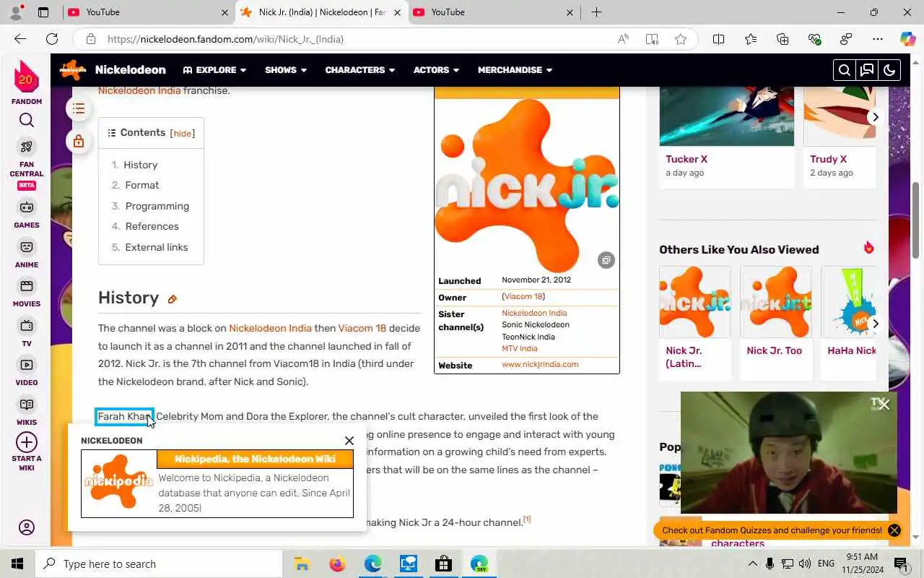
Task: Hide the Contents box
Action: (x=183, y=134)
